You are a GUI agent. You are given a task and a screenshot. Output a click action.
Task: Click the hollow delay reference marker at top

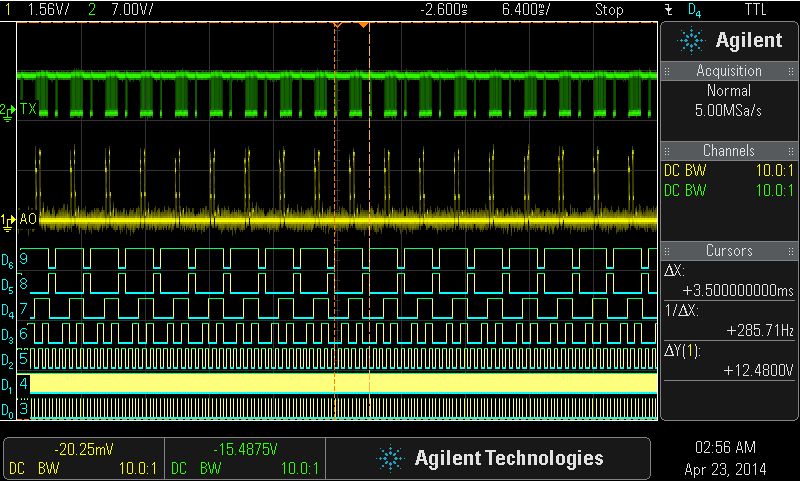tap(337, 24)
